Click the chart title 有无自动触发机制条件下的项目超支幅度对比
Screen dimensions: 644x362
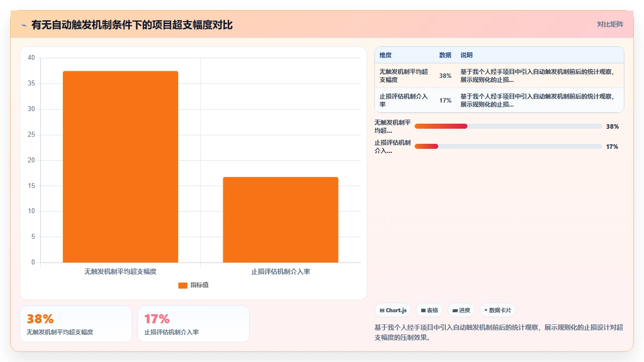pos(132,25)
